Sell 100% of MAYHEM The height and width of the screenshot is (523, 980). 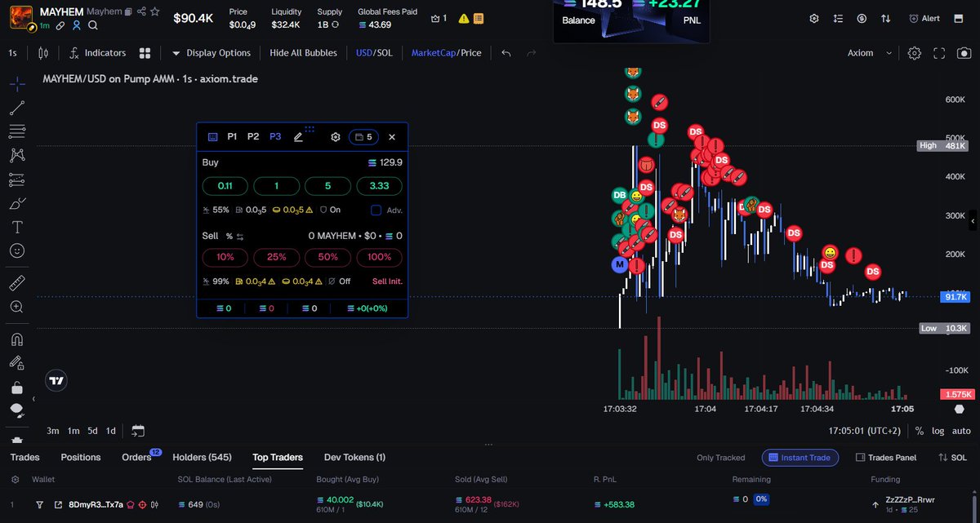pyautogui.click(x=379, y=257)
